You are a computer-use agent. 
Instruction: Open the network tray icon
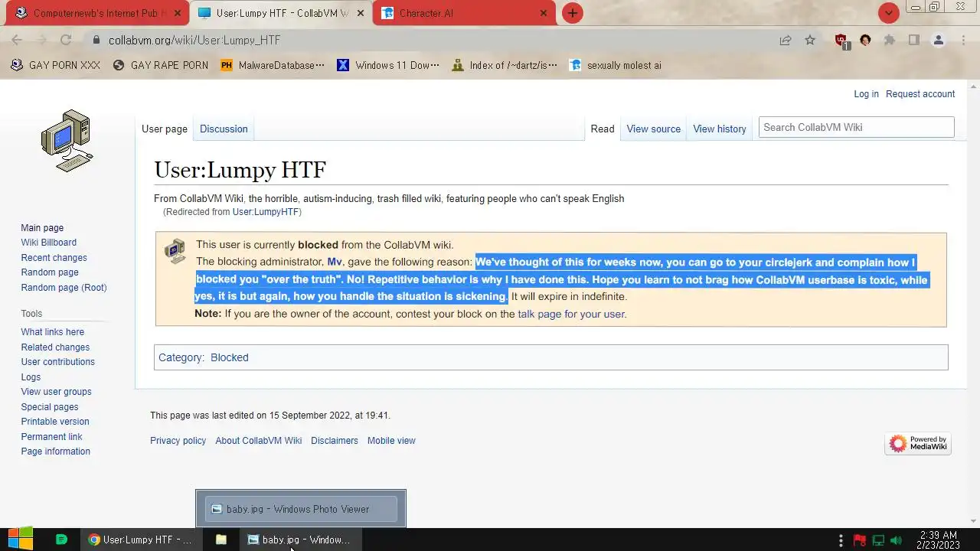[x=878, y=540]
